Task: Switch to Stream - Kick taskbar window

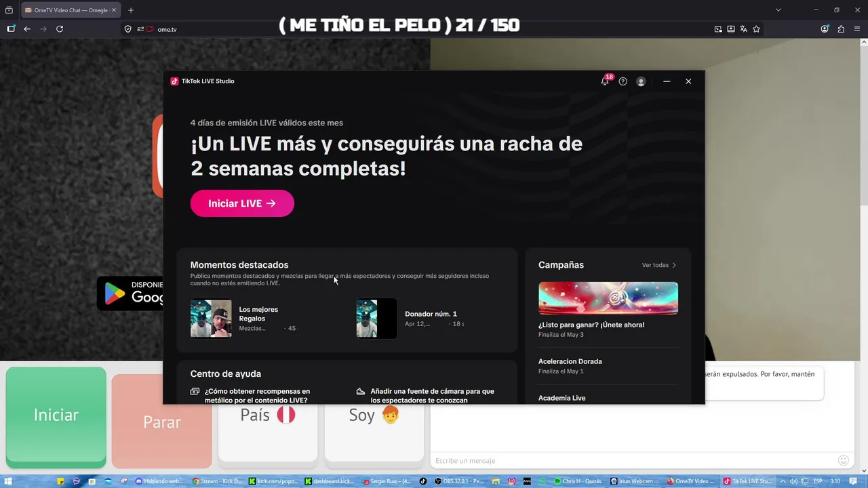Action: [216, 481]
